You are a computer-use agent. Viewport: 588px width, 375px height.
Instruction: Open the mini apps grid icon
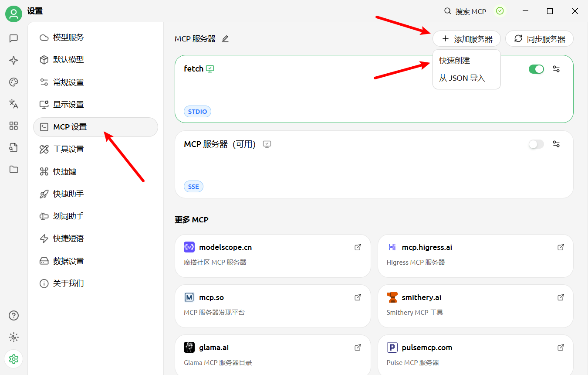(x=14, y=126)
